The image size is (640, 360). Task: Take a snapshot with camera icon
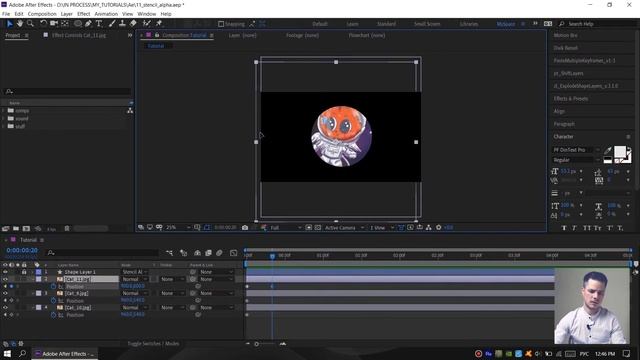[x=245, y=227]
